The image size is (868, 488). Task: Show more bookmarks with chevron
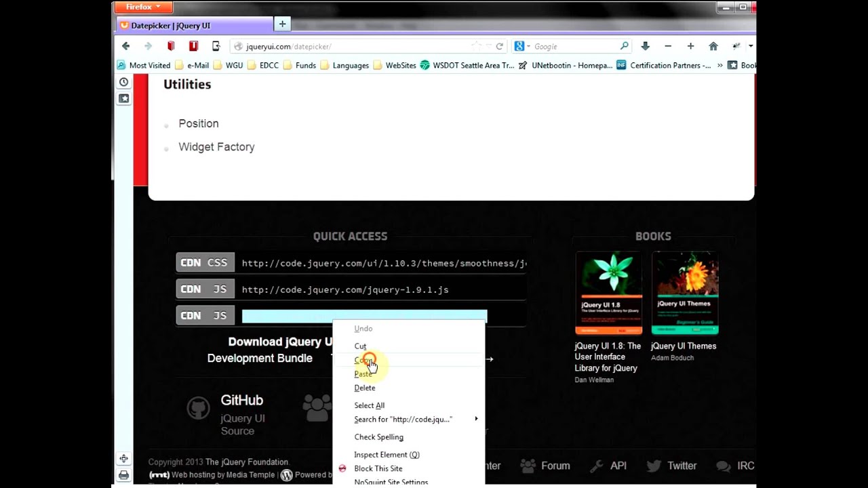point(719,65)
